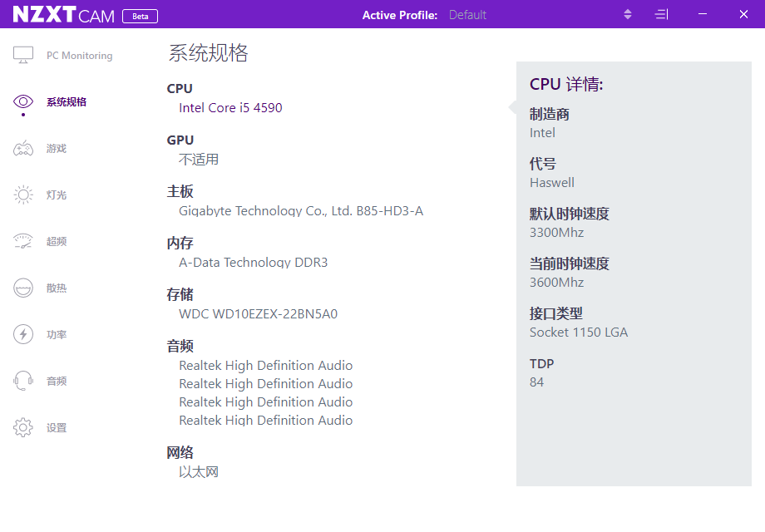Click the last Realtek High Definition Audio
Screen dimensions: 765x532
[265, 421]
